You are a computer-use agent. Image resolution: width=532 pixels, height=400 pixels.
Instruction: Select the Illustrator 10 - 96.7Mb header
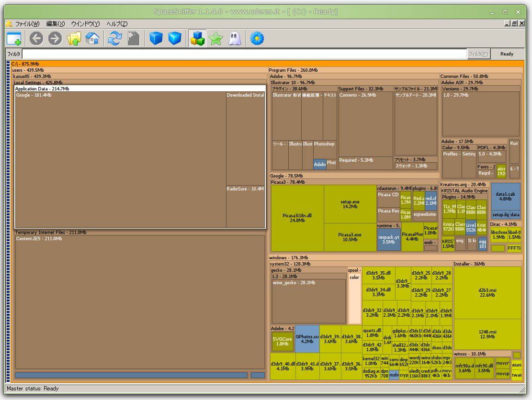tap(354, 83)
